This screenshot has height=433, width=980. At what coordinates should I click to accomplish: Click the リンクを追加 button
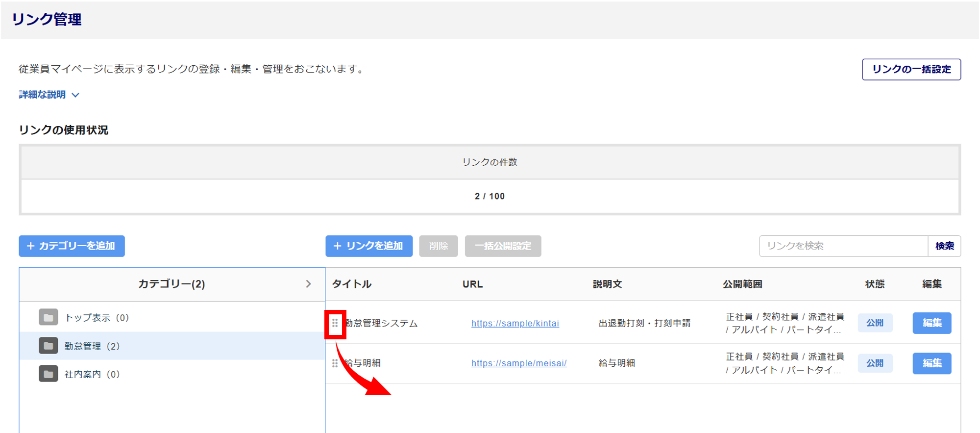coord(369,246)
